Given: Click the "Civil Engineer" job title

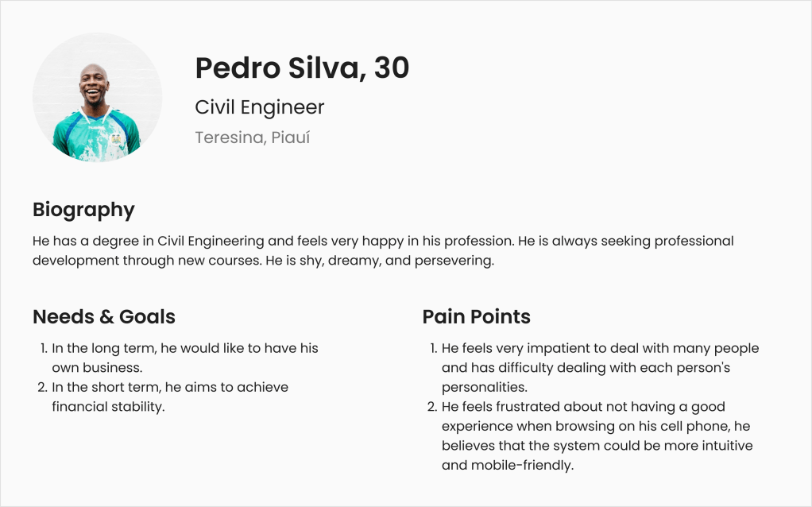Looking at the screenshot, I should pyautogui.click(x=260, y=107).
